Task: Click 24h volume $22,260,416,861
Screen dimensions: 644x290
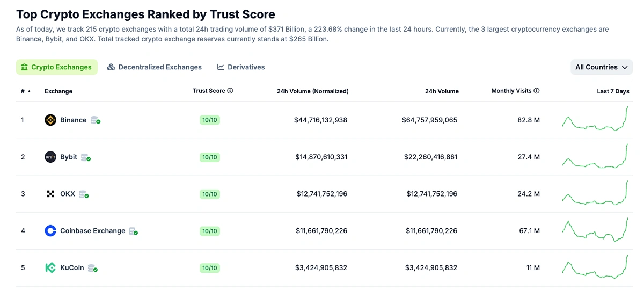Action: 431,157
